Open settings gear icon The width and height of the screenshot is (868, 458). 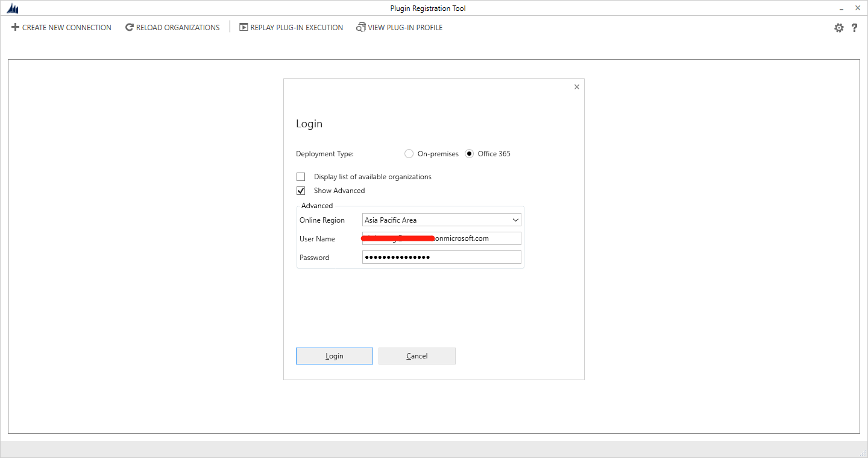(838, 28)
